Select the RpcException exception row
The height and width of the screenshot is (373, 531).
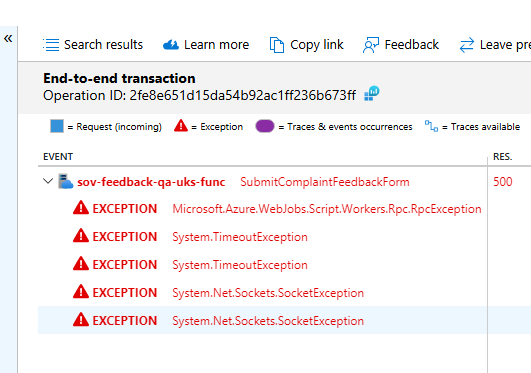coord(262,209)
